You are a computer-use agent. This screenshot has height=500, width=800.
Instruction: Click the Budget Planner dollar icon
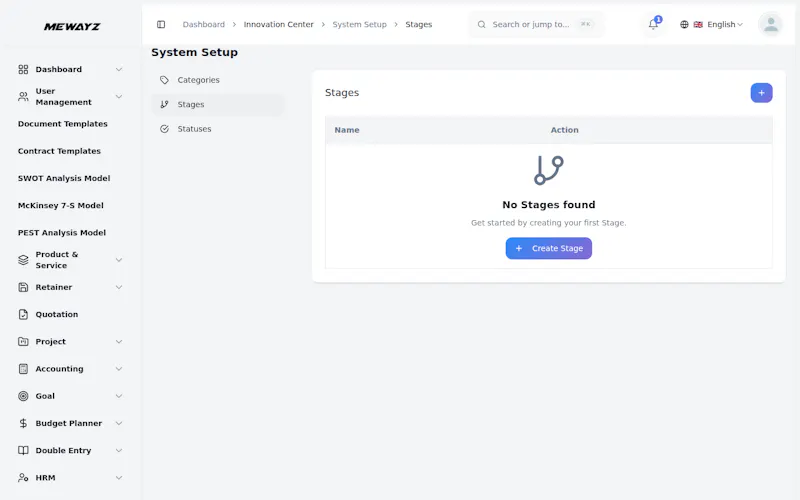tap(23, 423)
